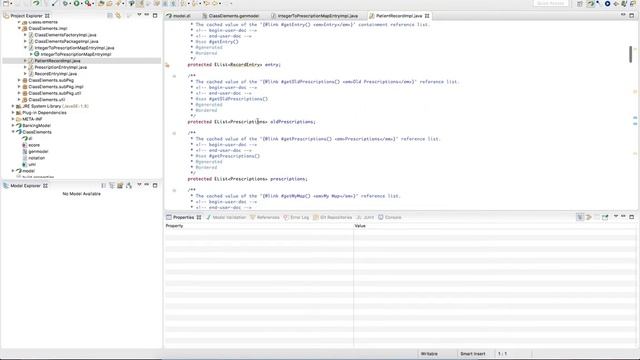Select the notation file under ClassElements
The height and width of the screenshot is (360, 640).
point(37,158)
